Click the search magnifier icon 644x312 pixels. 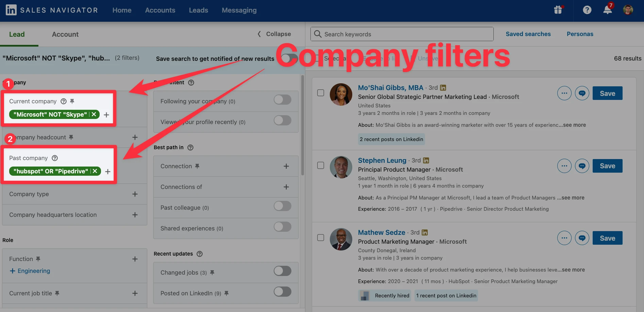[318, 34]
